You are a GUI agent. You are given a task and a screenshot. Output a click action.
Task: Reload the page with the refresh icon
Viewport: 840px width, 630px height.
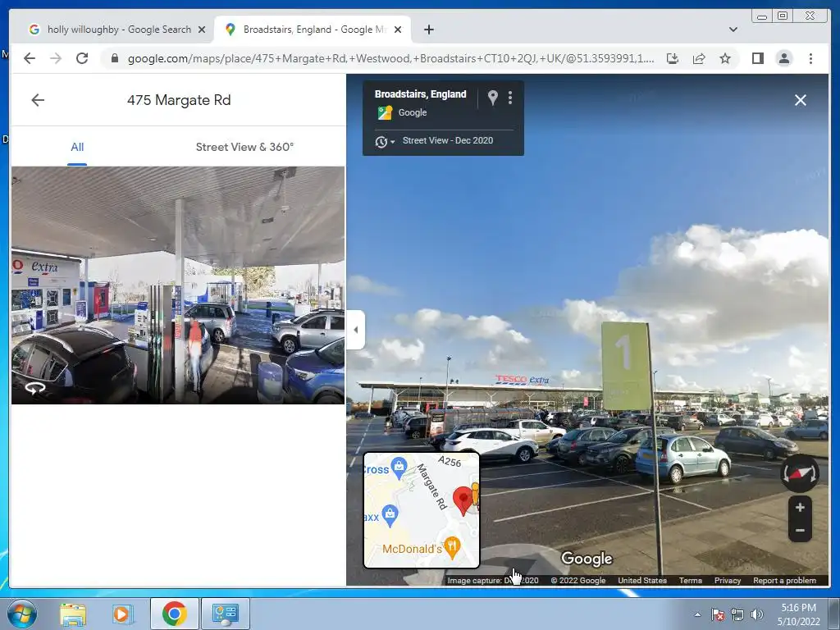pos(82,58)
